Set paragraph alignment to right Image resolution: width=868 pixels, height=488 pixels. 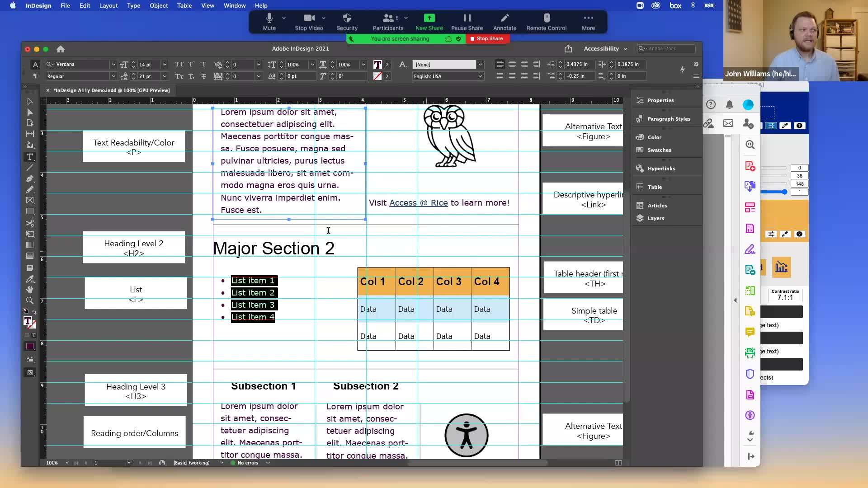click(x=524, y=64)
